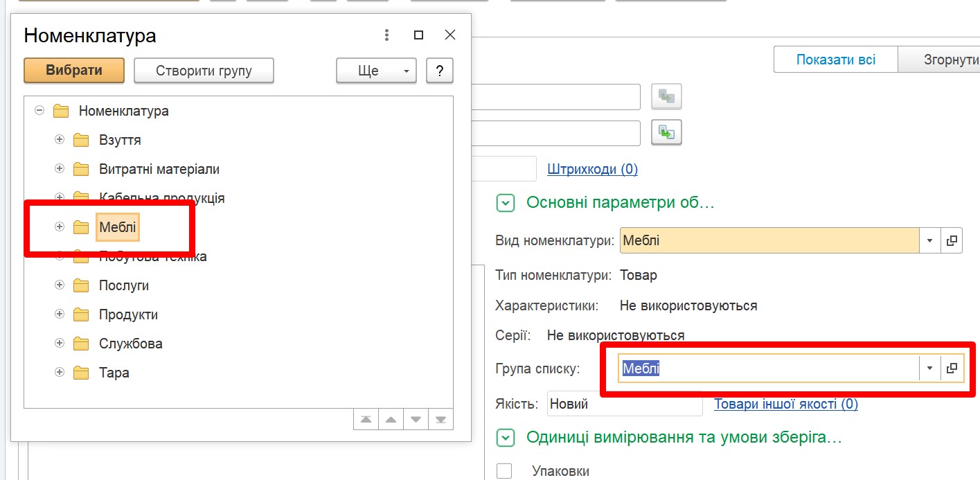Select the Службова tree row

[x=238, y=344]
